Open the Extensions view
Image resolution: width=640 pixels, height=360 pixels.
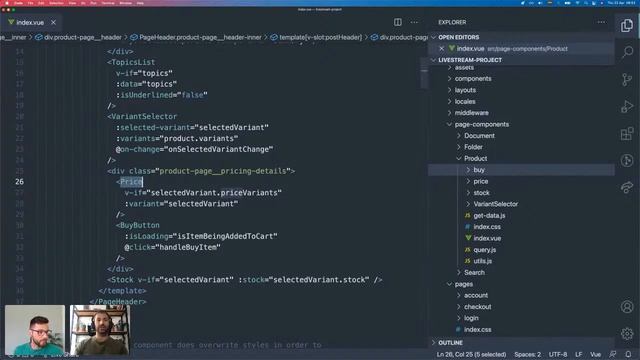[627, 133]
